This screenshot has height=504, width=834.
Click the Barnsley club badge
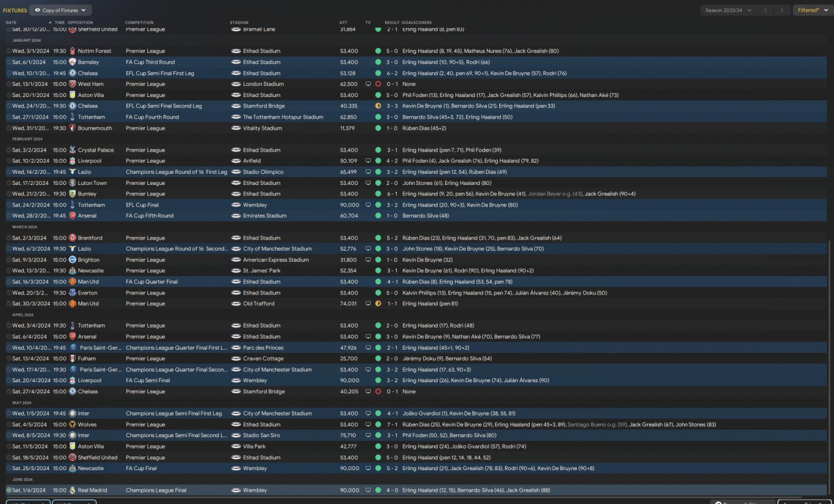click(x=72, y=63)
